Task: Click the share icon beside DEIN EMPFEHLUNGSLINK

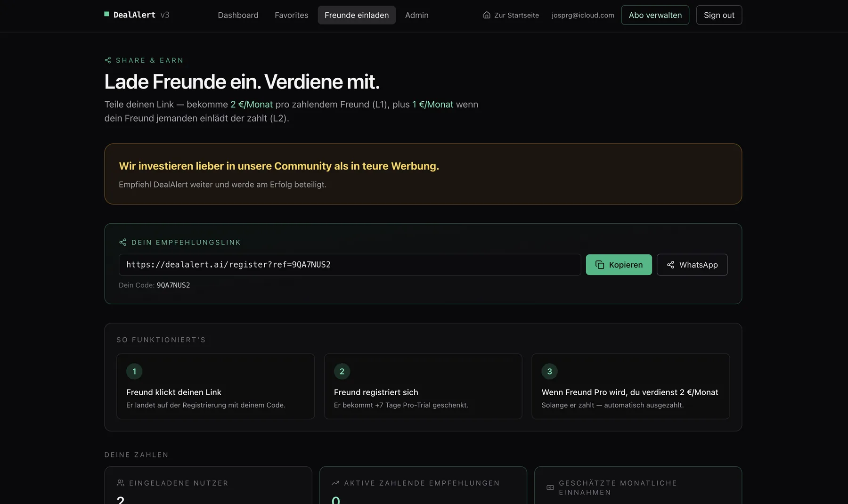Action: coord(123,242)
